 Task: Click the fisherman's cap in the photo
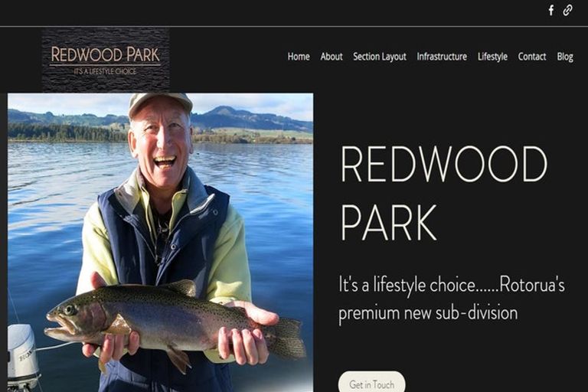point(160,103)
